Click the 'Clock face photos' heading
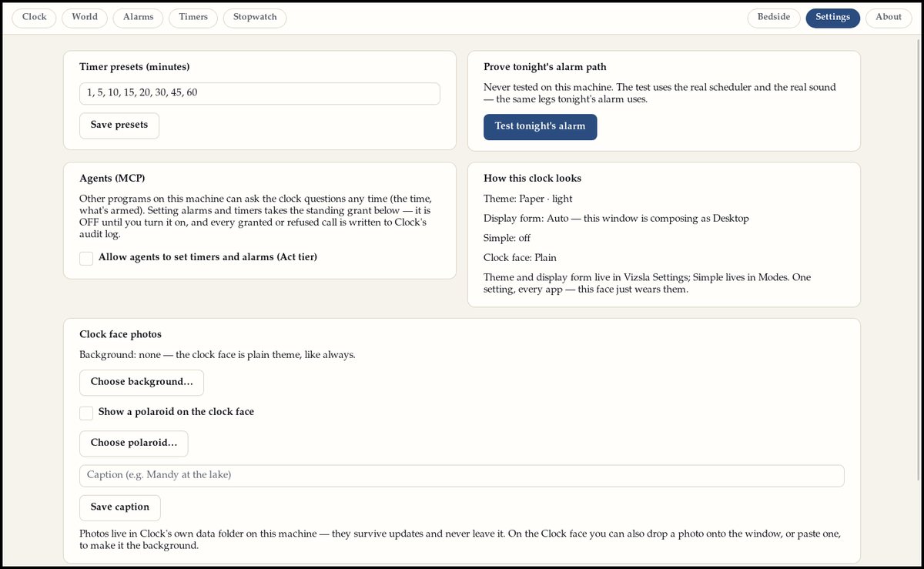Screen dimensions: 924x569 (x=120, y=335)
